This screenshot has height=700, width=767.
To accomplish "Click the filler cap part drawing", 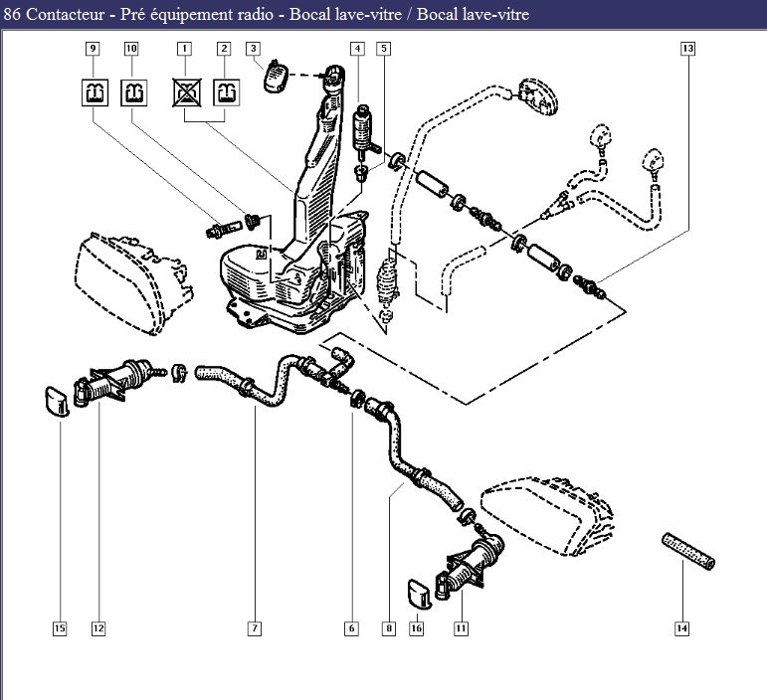I will click(x=276, y=77).
